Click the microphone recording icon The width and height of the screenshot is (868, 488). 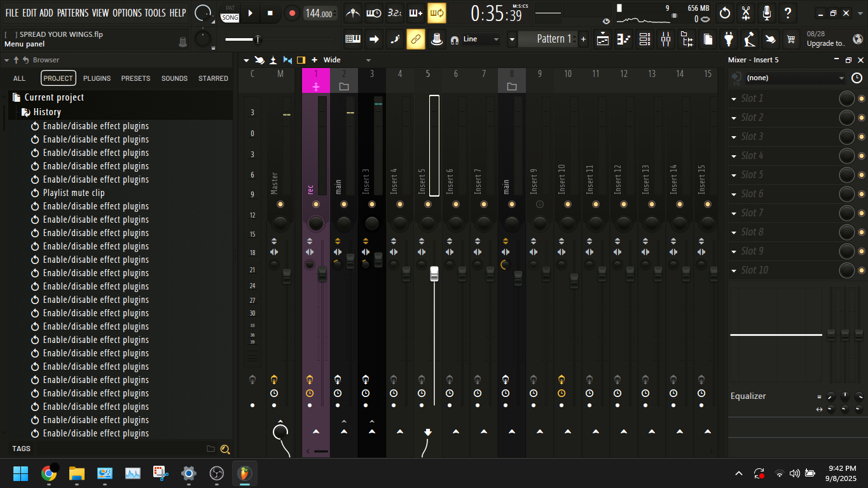(x=767, y=13)
